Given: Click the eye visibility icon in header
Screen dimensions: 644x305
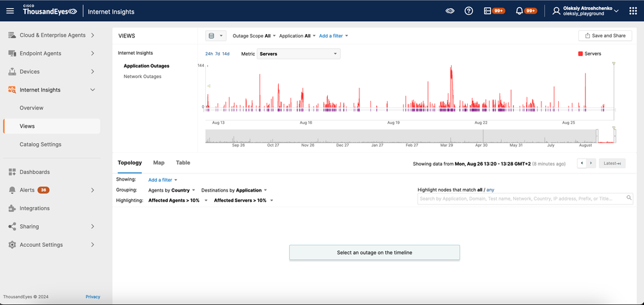Looking at the screenshot, I should pos(450,11).
